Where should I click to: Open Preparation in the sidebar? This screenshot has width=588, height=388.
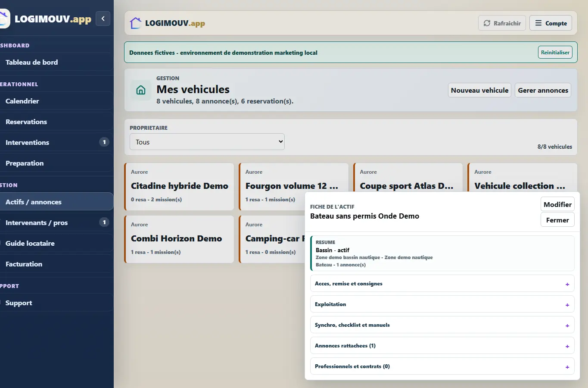point(56,163)
